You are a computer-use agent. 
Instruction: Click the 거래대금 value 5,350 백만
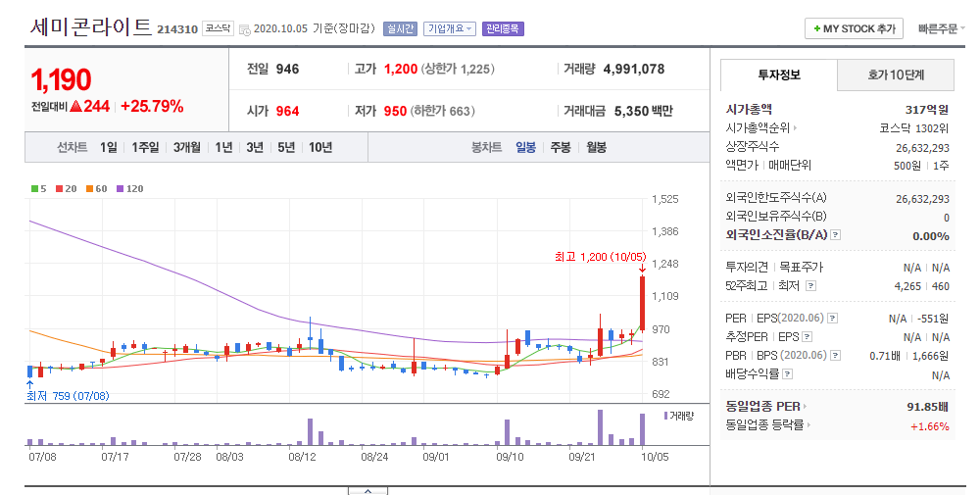[x=644, y=111]
